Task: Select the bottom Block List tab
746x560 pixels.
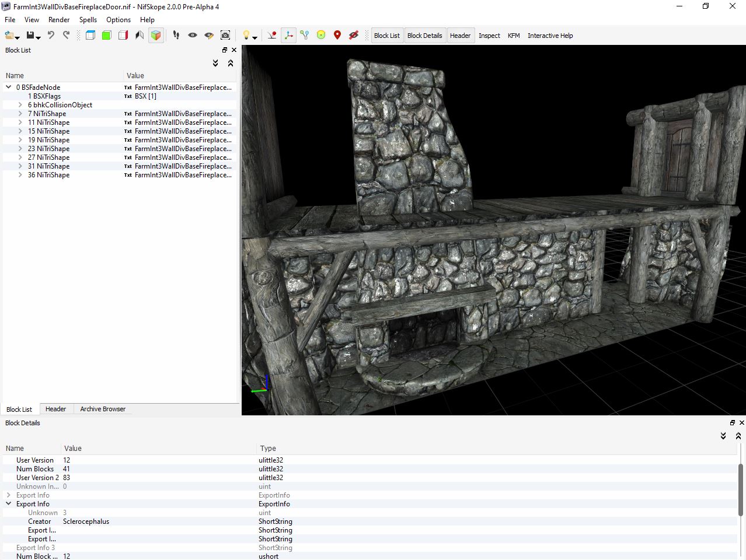Action: pyautogui.click(x=19, y=409)
